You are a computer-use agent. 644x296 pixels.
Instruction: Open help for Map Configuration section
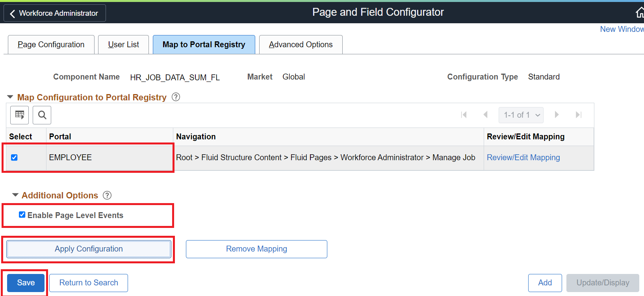click(176, 97)
